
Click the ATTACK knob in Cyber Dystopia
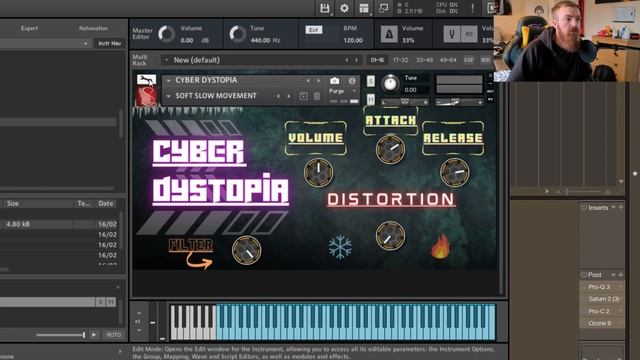(391, 149)
